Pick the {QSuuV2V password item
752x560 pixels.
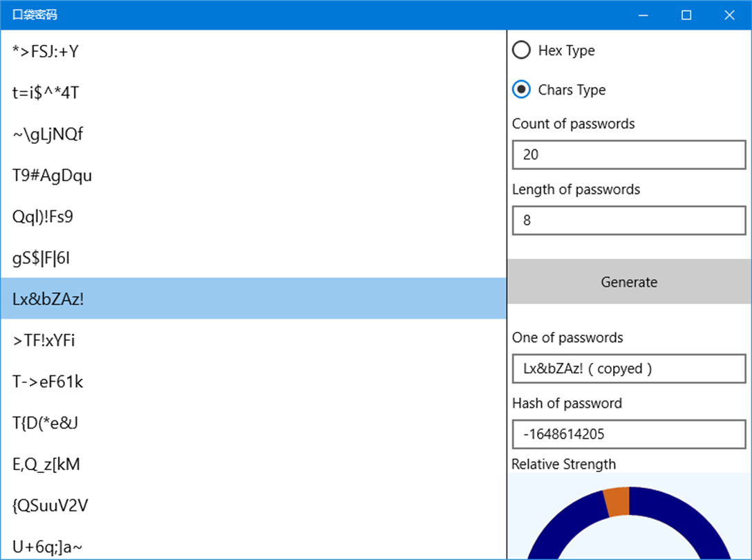click(253, 505)
